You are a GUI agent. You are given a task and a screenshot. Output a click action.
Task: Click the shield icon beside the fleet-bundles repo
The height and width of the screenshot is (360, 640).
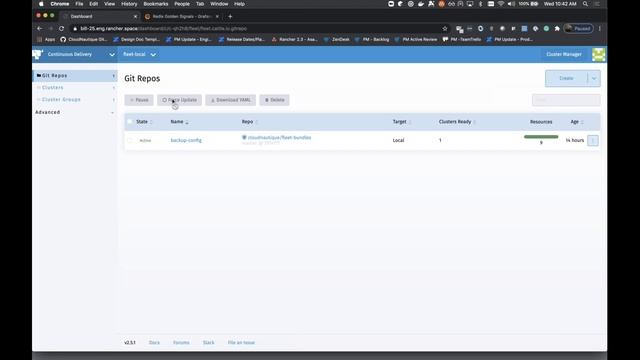click(x=244, y=138)
